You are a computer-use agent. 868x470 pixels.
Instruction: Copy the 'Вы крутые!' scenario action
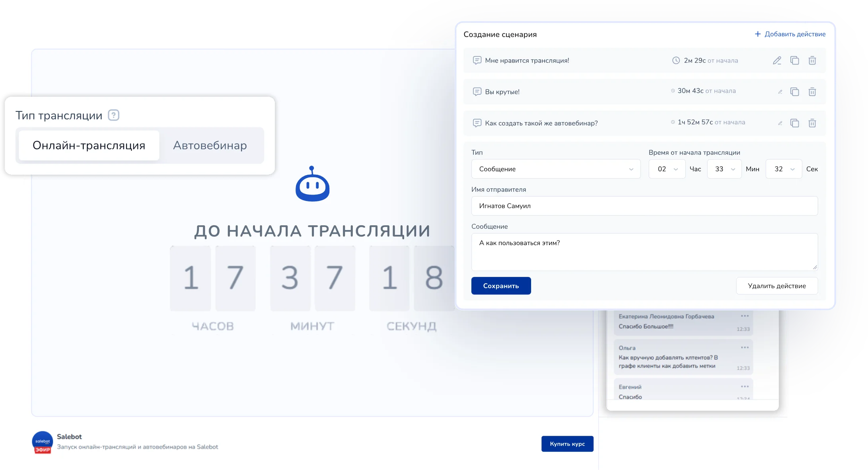(x=794, y=92)
